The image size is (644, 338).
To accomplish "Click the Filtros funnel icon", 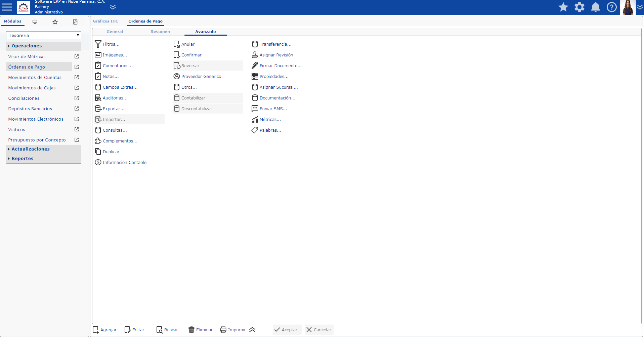I will tap(98, 44).
